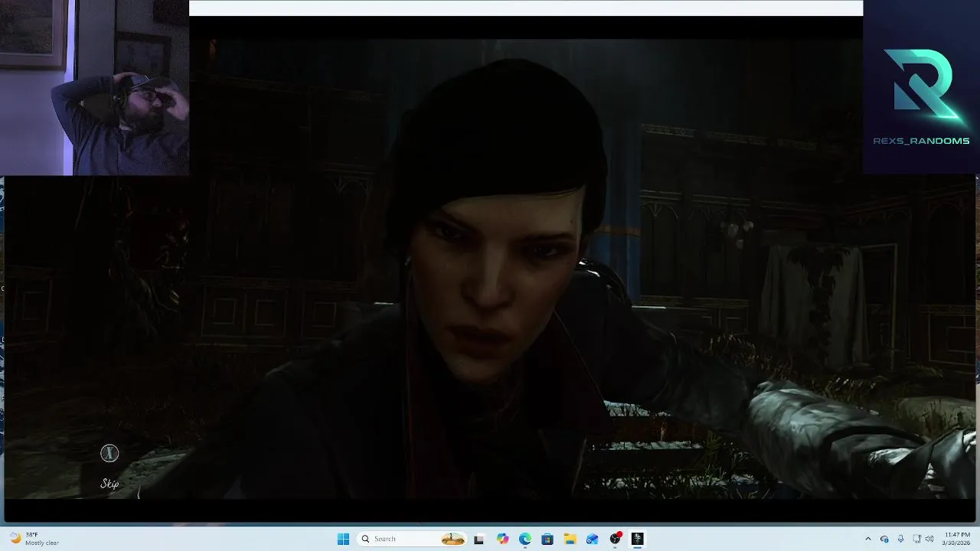This screenshot has height=551, width=980.
Task: Open the clock showing 11:47 PM
Action: point(957,539)
